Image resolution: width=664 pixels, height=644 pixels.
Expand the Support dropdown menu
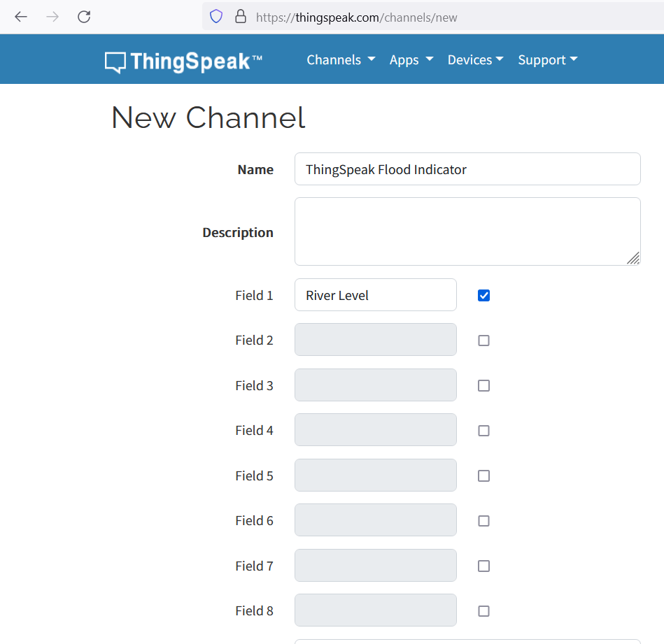pos(548,60)
